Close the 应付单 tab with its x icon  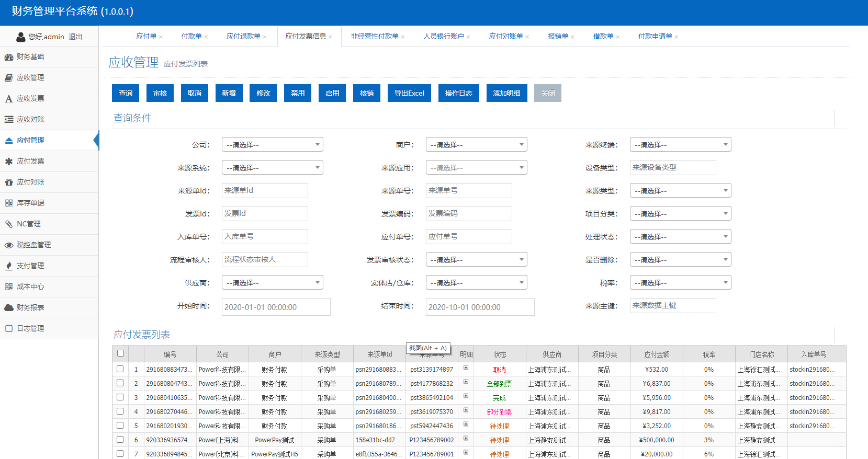click(x=161, y=37)
